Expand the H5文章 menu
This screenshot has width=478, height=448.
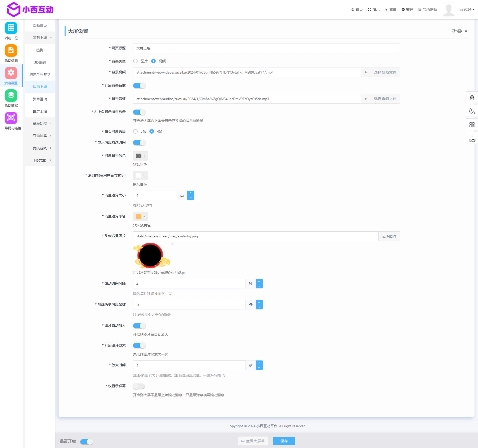point(40,160)
